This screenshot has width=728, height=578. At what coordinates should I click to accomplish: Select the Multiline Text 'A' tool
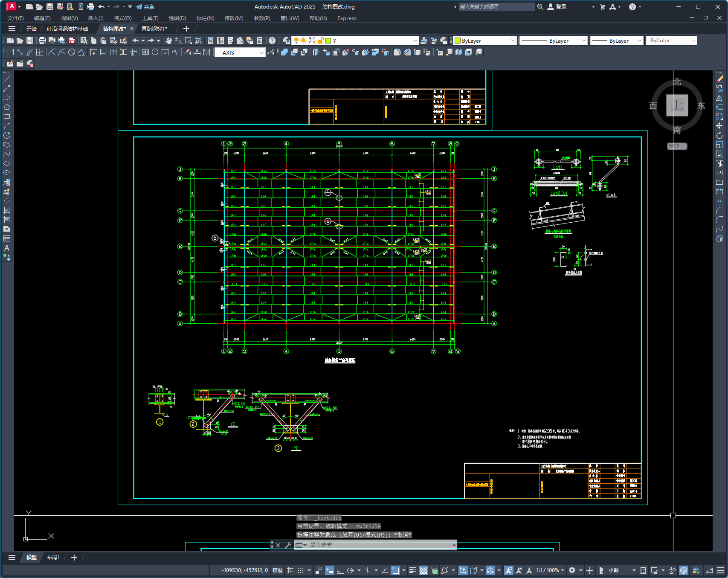pos(7,248)
